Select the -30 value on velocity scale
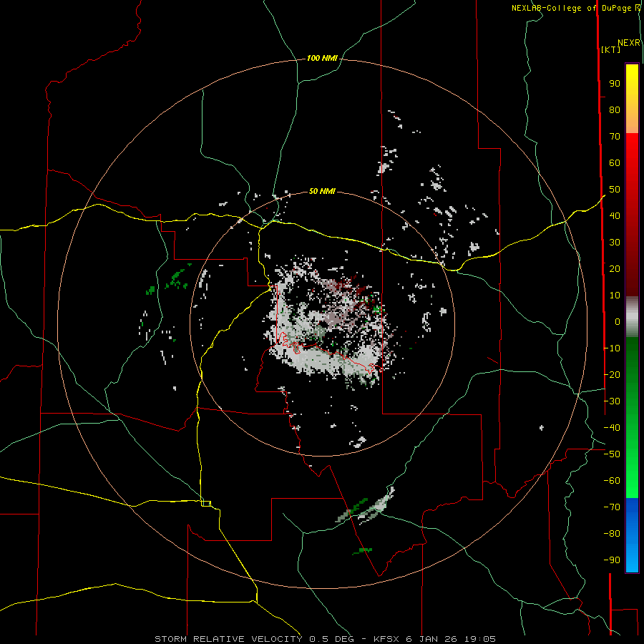The height and width of the screenshot is (644, 644). (612, 401)
